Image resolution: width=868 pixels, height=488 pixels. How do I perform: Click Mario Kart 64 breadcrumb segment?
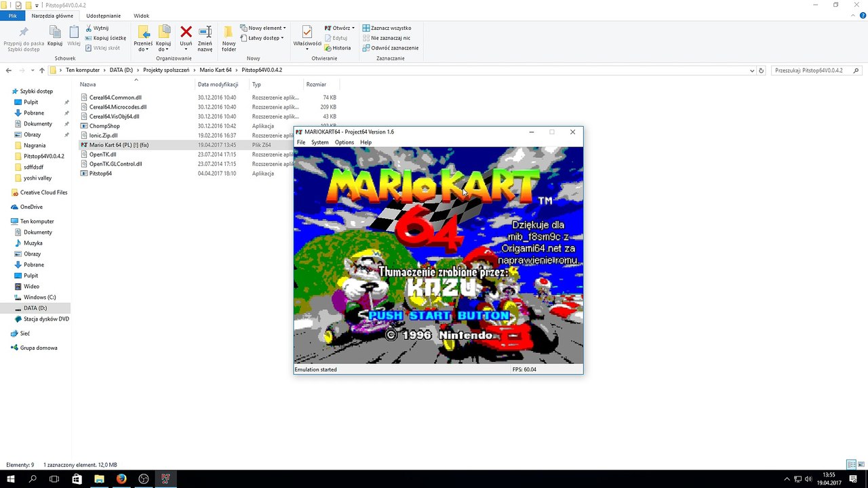point(216,70)
